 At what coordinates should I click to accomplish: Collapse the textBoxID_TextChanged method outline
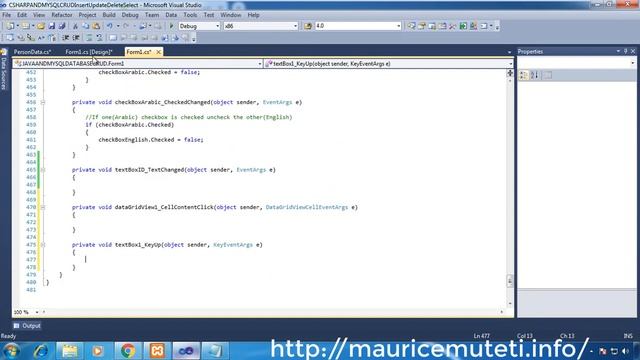(43, 170)
